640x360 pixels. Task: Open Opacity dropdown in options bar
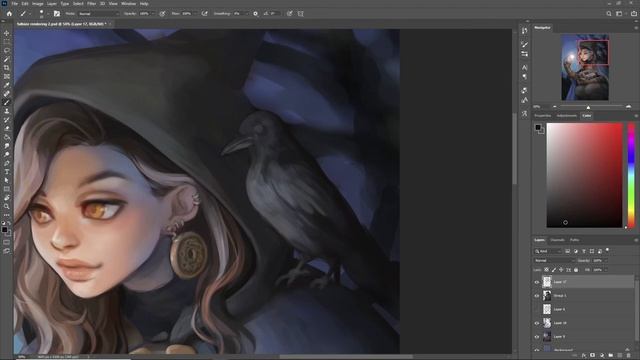click(153, 13)
